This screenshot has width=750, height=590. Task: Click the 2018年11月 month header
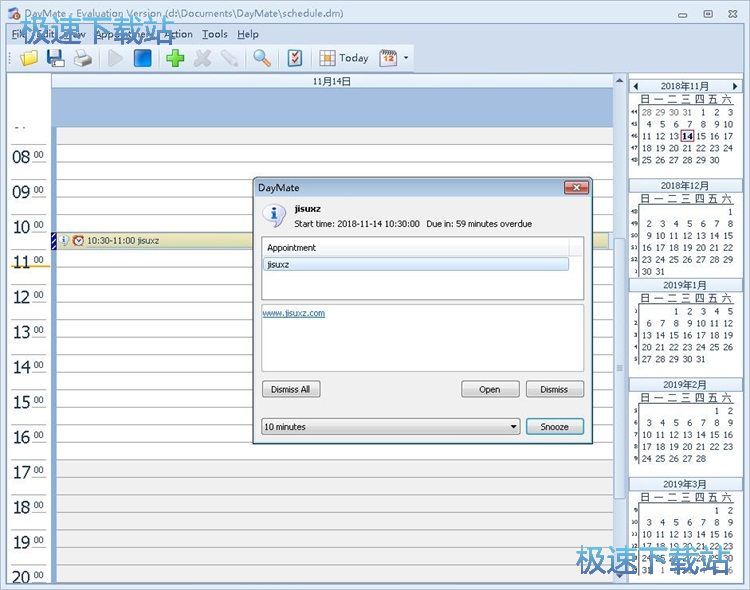(x=684, y=86)
